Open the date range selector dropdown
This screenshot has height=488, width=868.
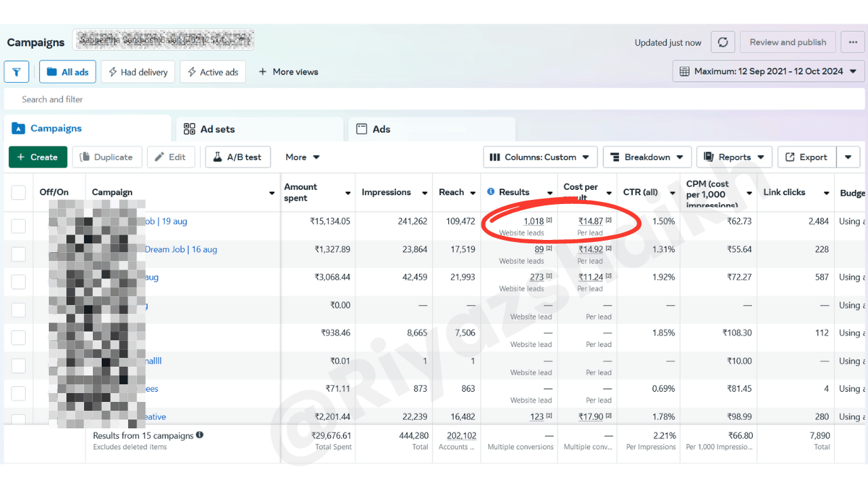click(768, 71)
